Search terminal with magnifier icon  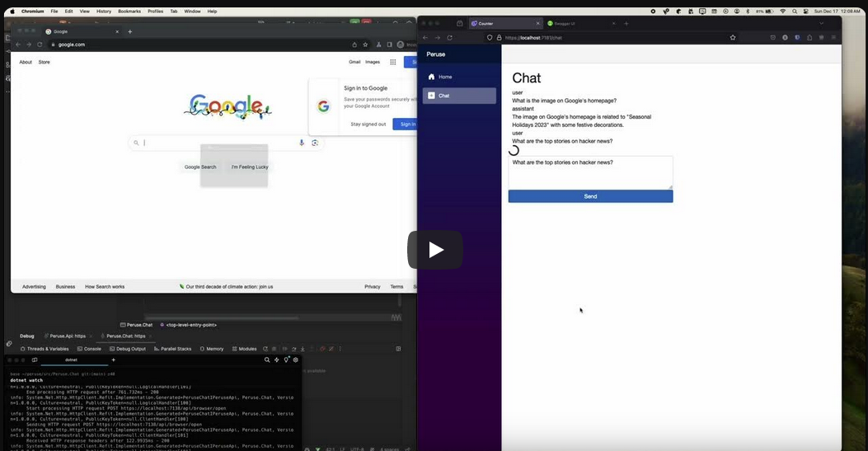[x=267, y=360]
